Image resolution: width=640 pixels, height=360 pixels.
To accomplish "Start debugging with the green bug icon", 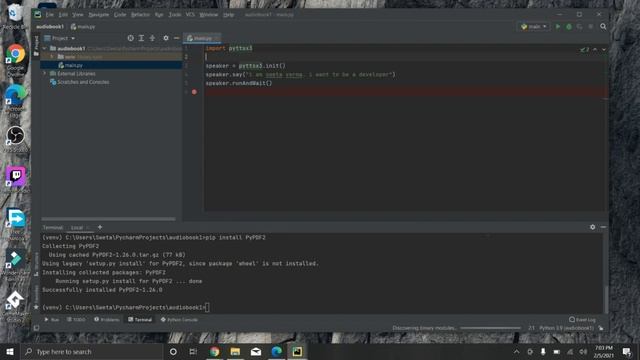I will [569, 27].
